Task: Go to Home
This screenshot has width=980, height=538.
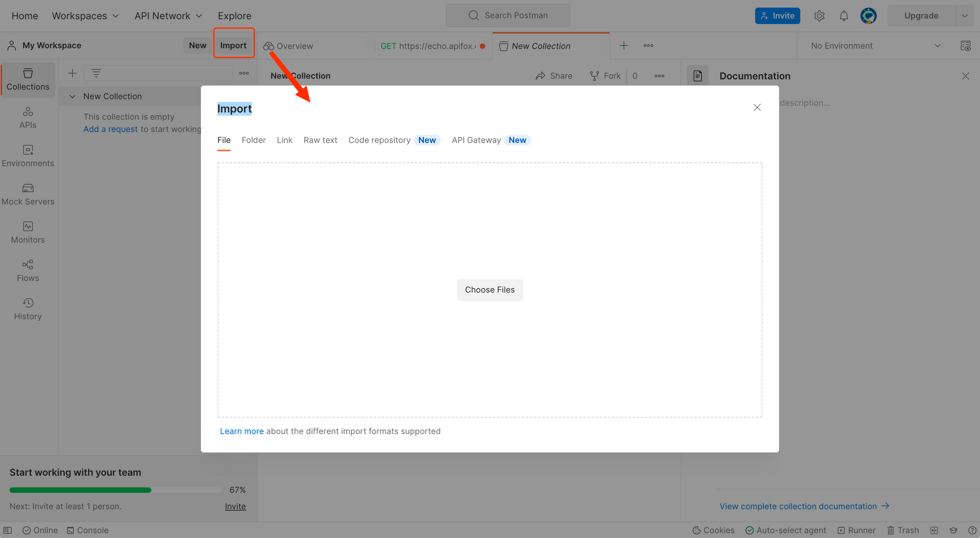Action: [x=25, y=16]
